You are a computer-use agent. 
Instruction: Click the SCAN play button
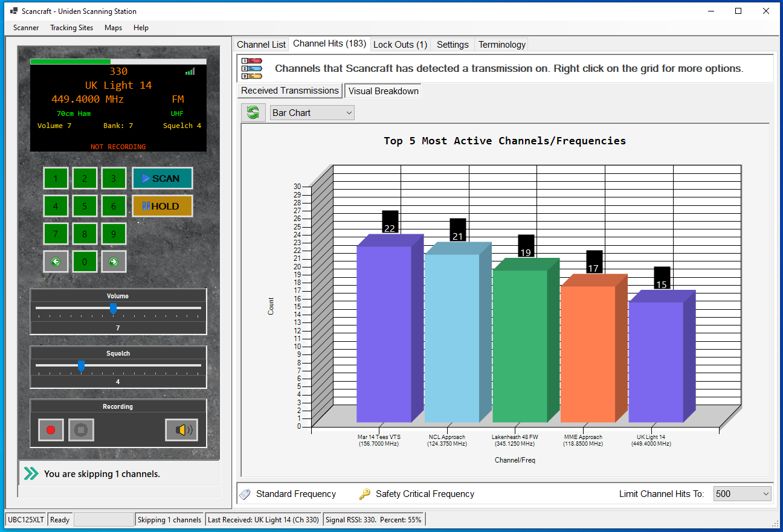(162, 178)
